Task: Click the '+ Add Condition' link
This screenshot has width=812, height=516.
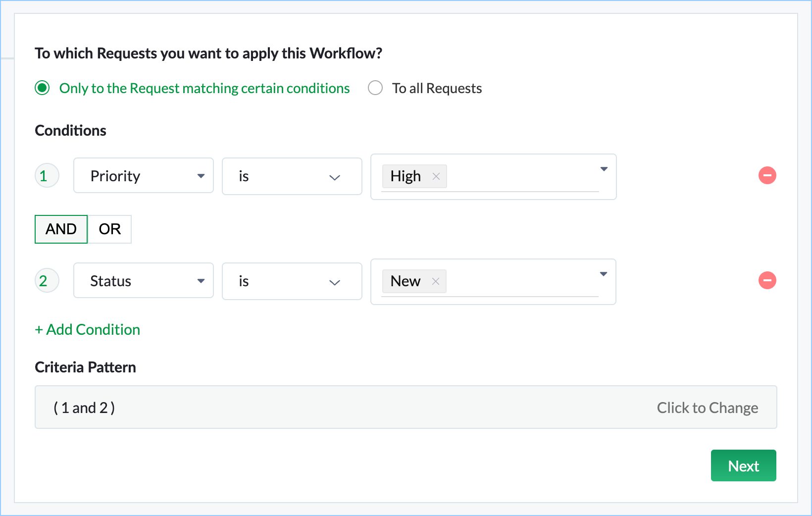Action: click(x=88, y=329)
